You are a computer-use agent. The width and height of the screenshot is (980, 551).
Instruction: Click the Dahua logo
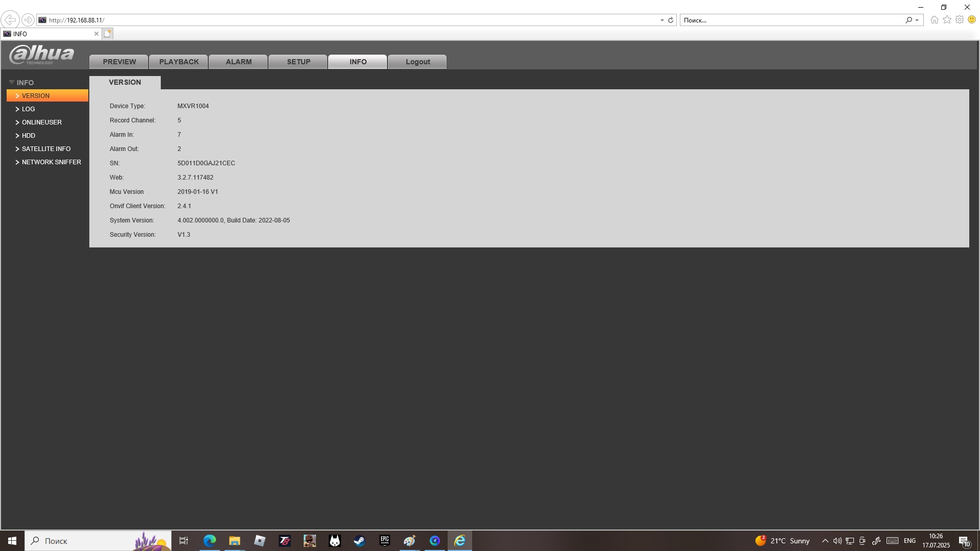pyautogui.click(x=41, y=55)
